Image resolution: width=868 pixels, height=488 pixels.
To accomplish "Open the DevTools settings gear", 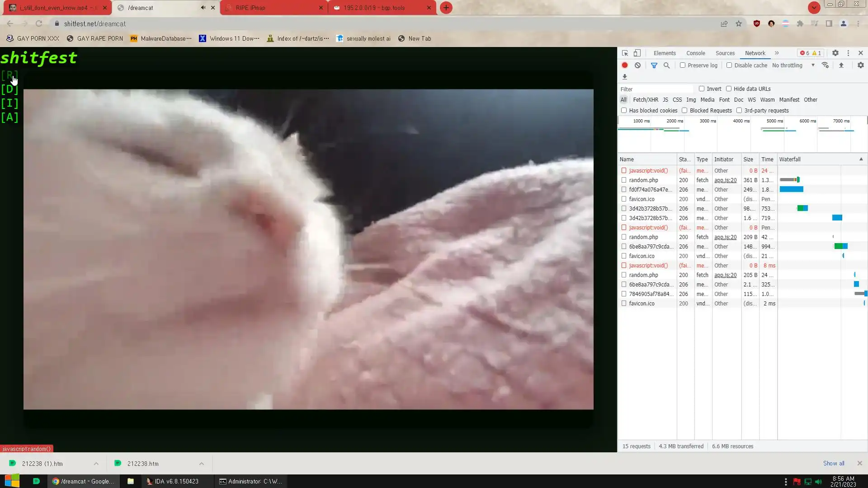I will [x=835, y=53].
